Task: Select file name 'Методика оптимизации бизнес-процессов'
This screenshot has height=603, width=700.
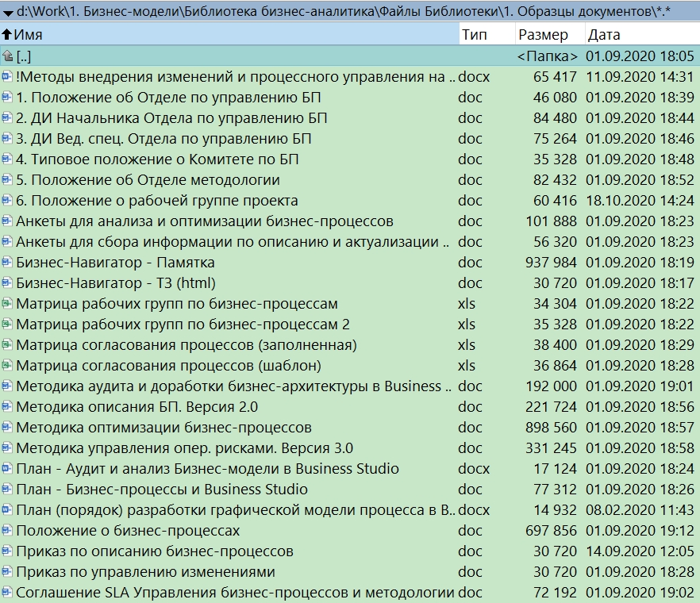Action: tap(163, 427)
